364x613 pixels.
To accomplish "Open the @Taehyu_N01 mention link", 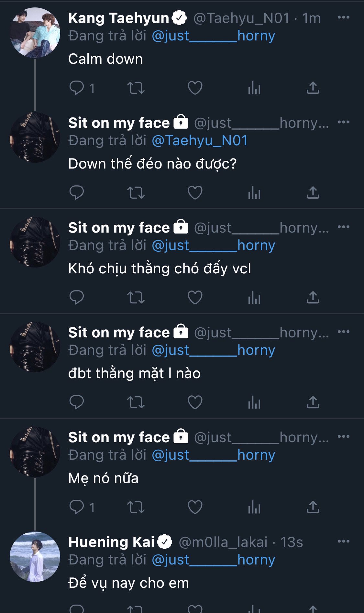I will [200, 140].
